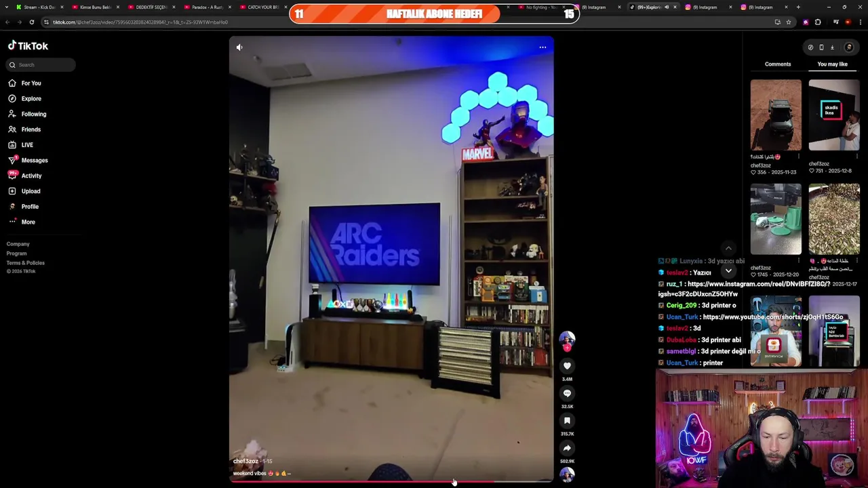The width and height of the screenshot is (868, 488).
Task: Click the video progress bar
Action: (391, 481)
